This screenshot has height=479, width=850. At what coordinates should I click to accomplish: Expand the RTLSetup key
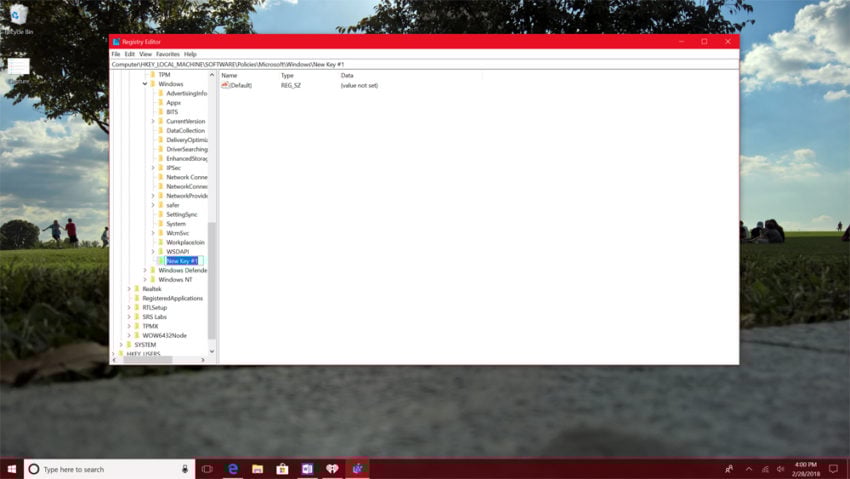[129, 307]
